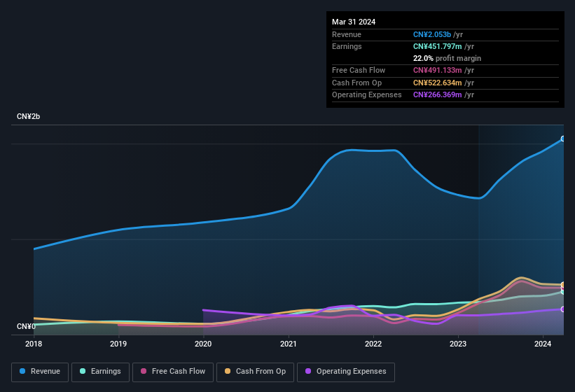The width and height of the screenshot is (575, 392).
Task: Toggle the Free Cash Flow legend button
Action: [x=173, y=372]
